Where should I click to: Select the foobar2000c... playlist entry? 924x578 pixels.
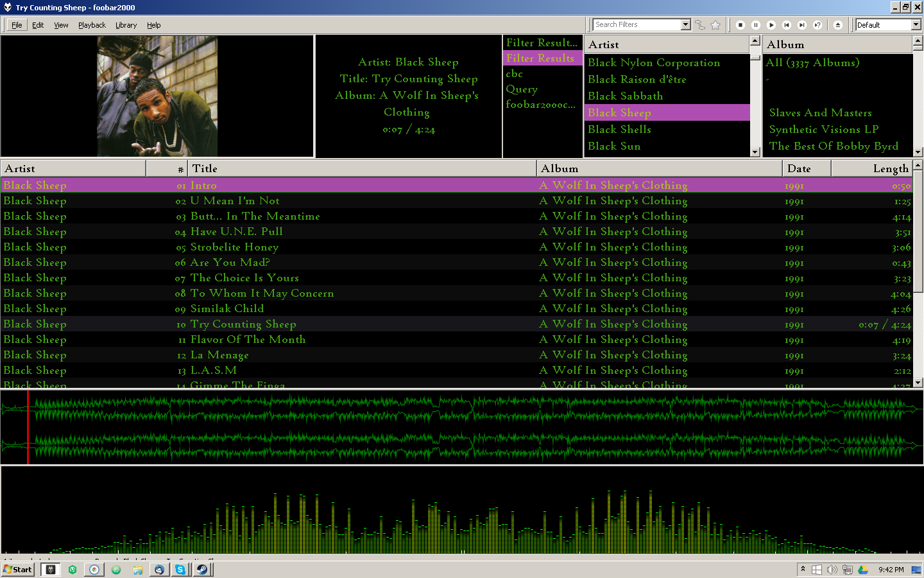[542, 104]
